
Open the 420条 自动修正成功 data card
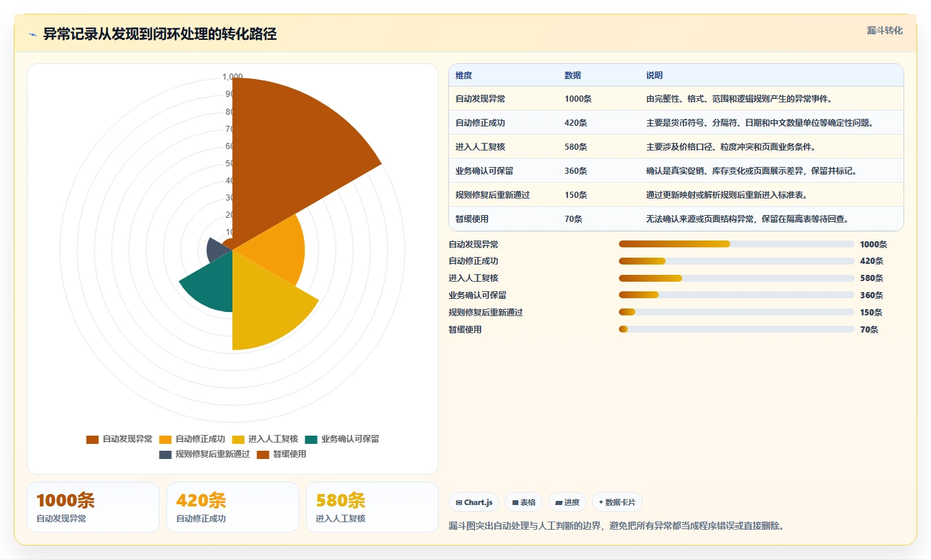point(232,507)
